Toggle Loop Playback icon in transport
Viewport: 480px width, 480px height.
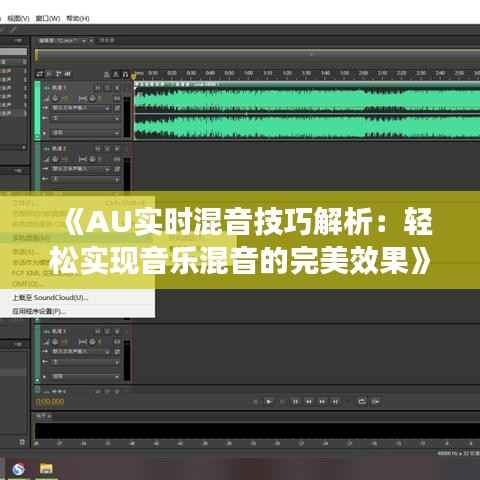[362, 401]
